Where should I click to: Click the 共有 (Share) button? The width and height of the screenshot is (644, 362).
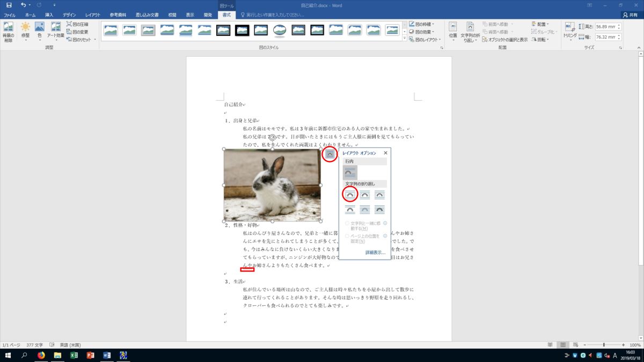click(x=631, y=15)
